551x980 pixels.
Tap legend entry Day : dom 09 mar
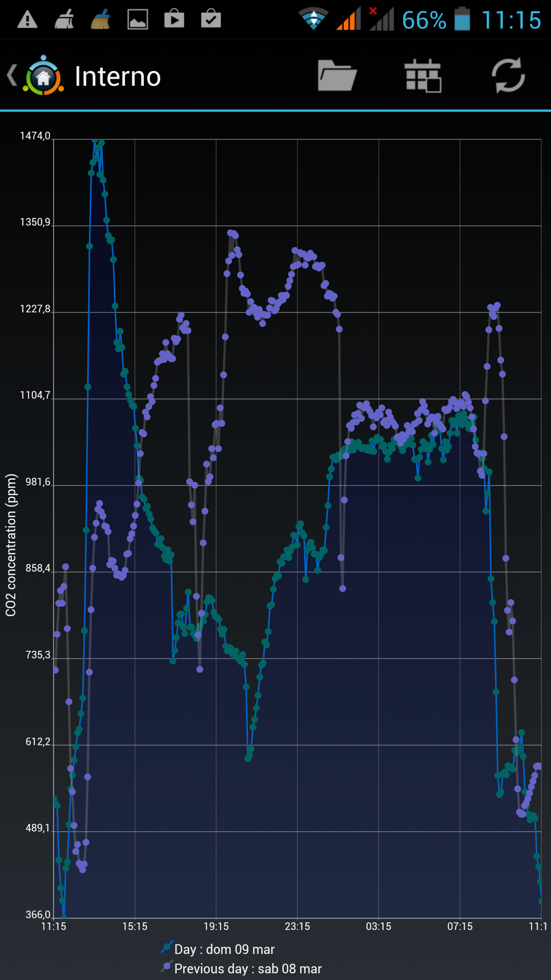224,949
